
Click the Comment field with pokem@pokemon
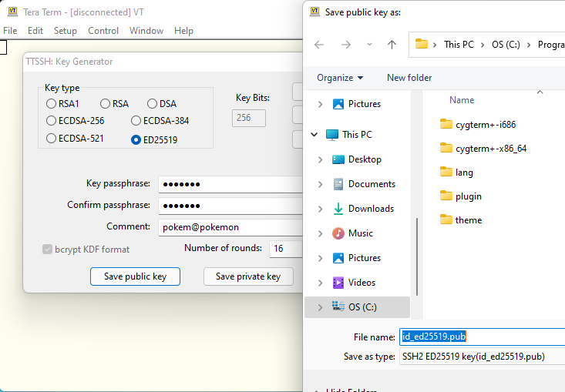(230, 227)
